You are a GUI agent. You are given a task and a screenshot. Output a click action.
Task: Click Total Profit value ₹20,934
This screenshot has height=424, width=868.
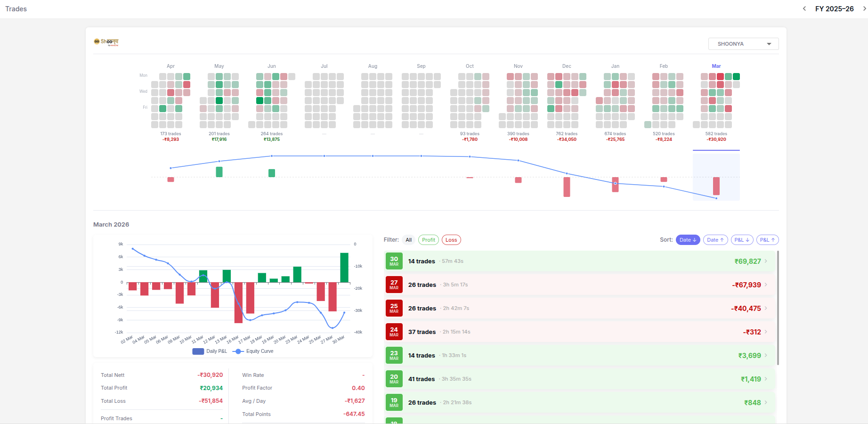point(211,388)
